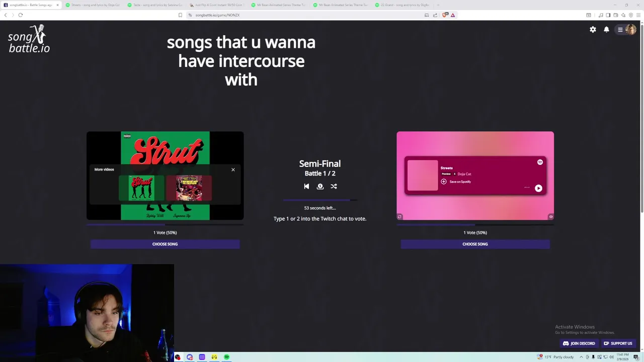The image size is (644, 362).
Task: Click the right song vote percentage bar
Action: click(x=475, y=225)
